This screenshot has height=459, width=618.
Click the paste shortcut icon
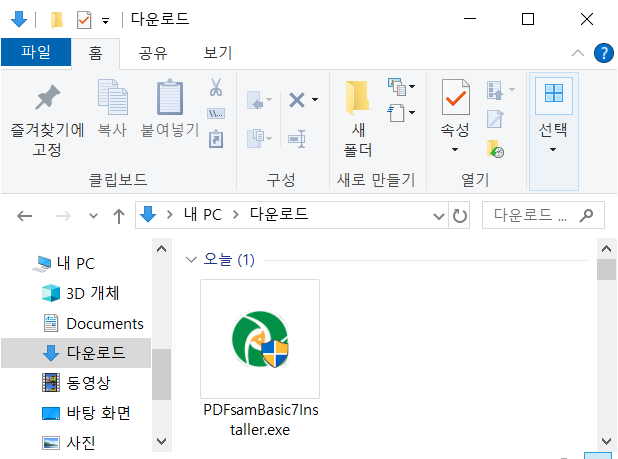(x=216, y=139)
